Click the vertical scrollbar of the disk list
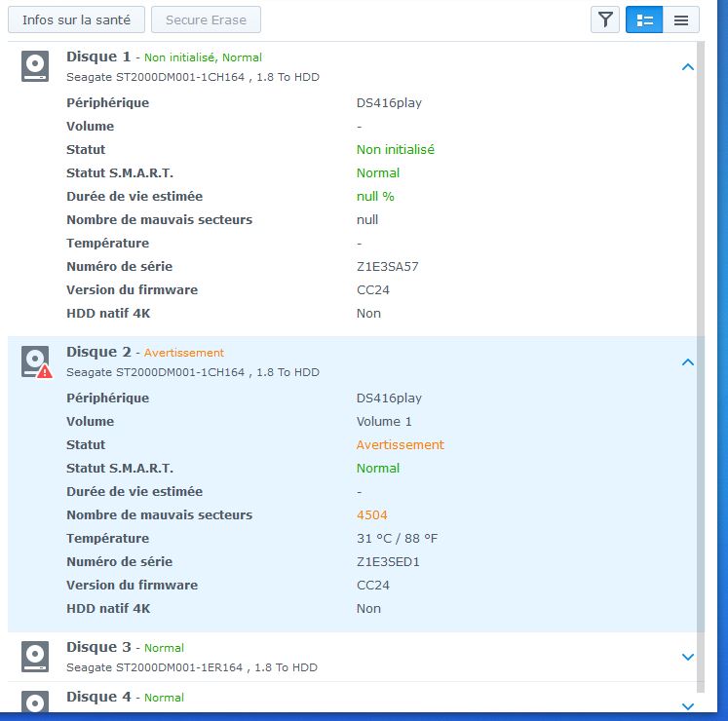728x721 pixels. coord(701,366)
